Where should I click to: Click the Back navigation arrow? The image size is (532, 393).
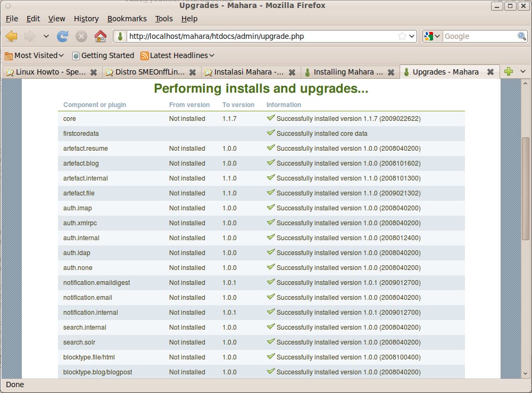click(11, 36)
